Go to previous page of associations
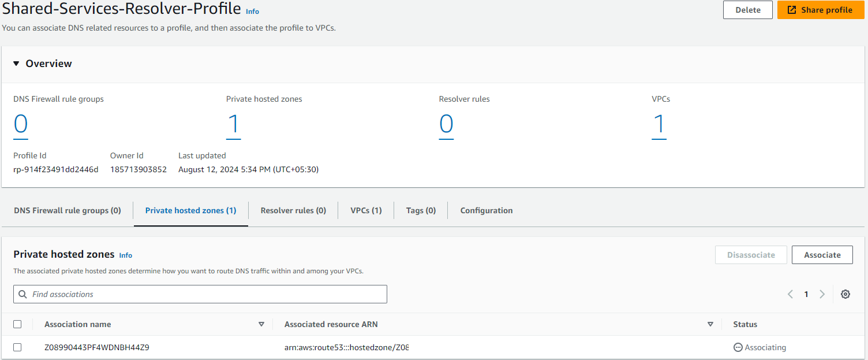The height and width of the screenshot is (360, 868). (x=790, y=294)
